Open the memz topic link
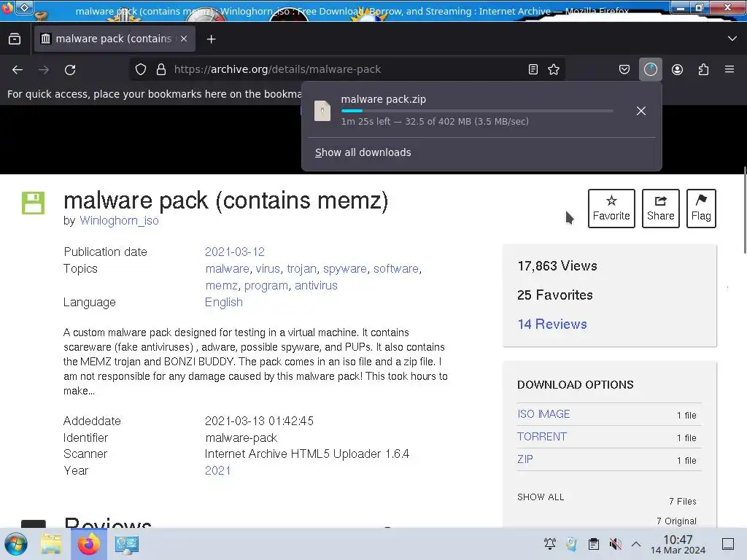Screen dimensions: 747x560 [222, 285]
